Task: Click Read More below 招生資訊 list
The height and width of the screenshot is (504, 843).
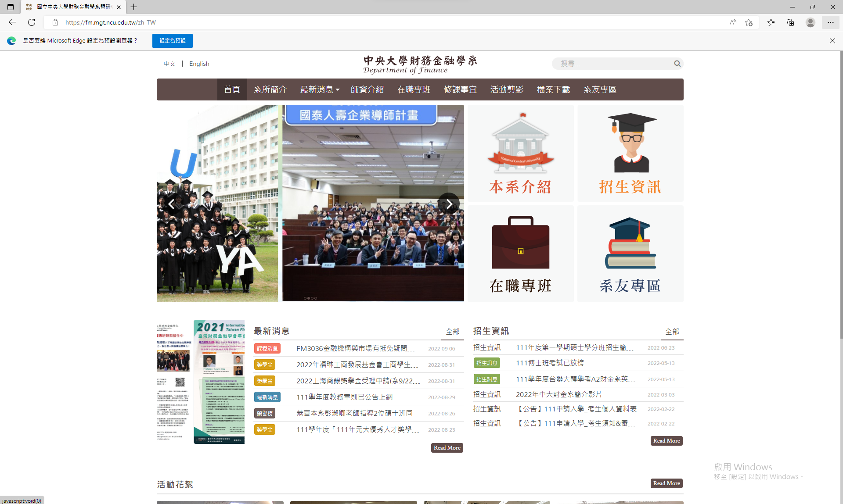Action: [x=666, y=441]
